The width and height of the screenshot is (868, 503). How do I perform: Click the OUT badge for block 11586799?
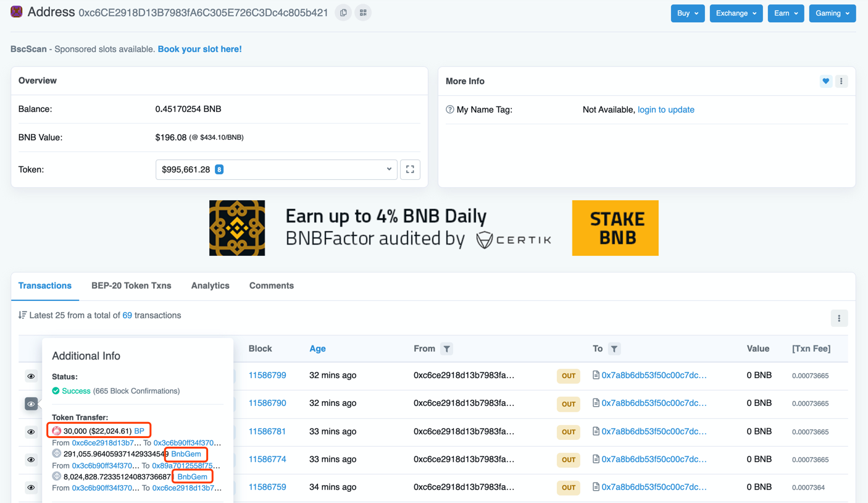[x=569, y=376]
